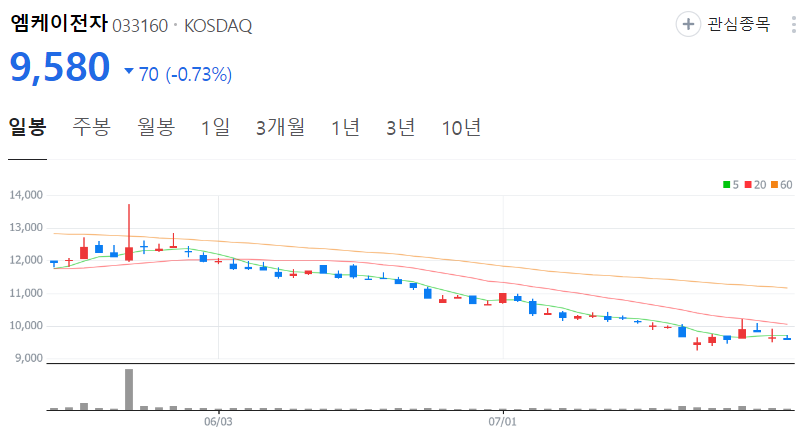Click the 07/01 date axis label
The height and width of the screenshot is (427, 802).
click(503, 421)
